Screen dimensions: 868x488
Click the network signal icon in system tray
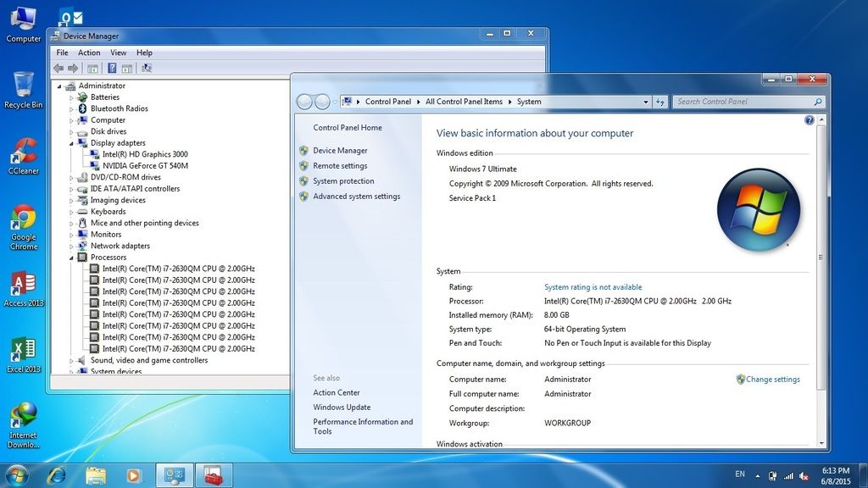[x=788, y=476]
